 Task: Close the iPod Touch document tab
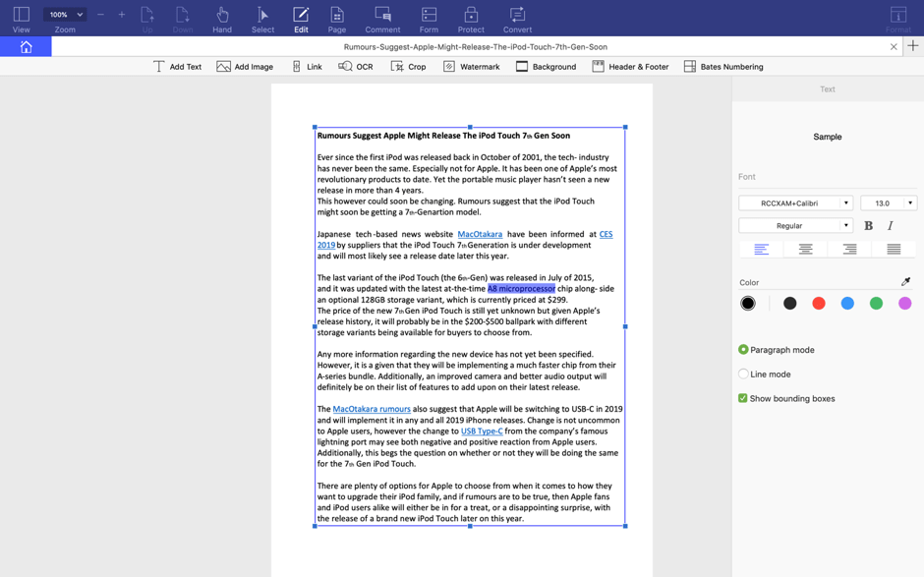[x=894, y=46]
